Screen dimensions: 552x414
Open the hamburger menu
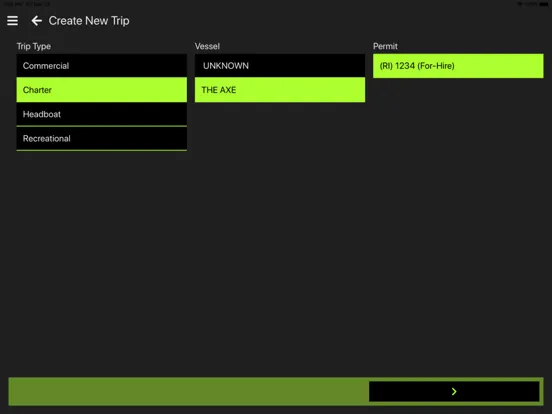[x=12, y=21]
